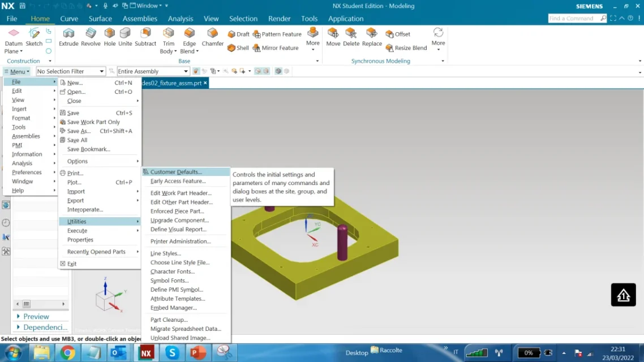Open the Window dropdown in the title bar

(146, 6)
